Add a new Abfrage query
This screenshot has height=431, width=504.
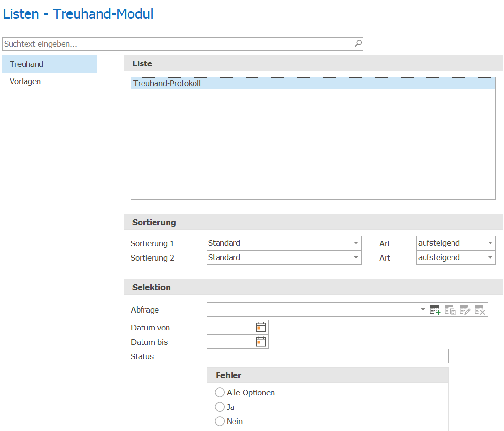(x=435, y=310)
